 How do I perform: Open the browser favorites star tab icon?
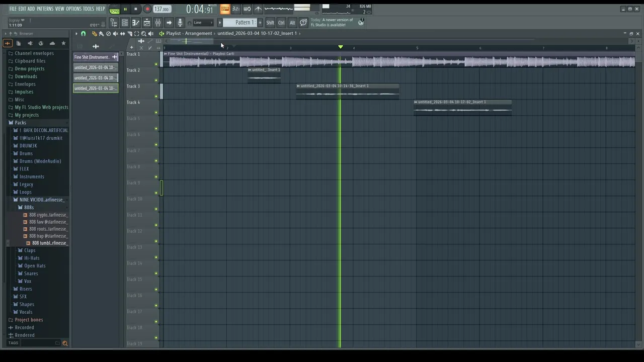click(63, 43)
